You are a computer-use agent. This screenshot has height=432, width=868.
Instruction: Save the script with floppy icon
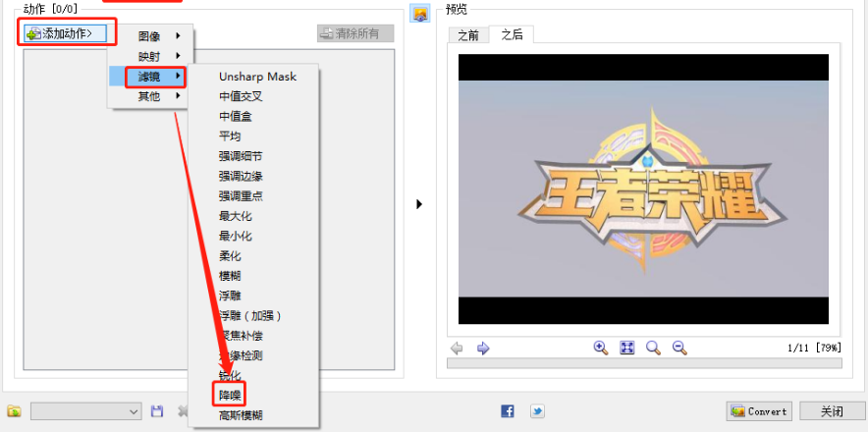157,411
